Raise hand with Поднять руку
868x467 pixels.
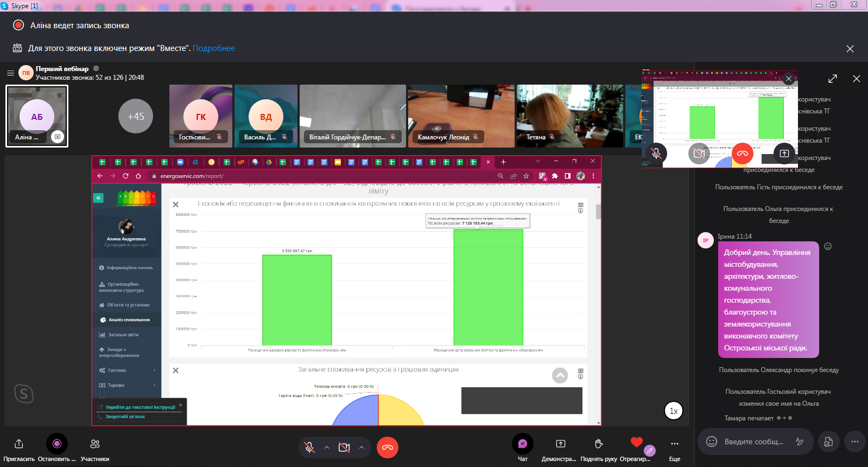click(599, 444)
